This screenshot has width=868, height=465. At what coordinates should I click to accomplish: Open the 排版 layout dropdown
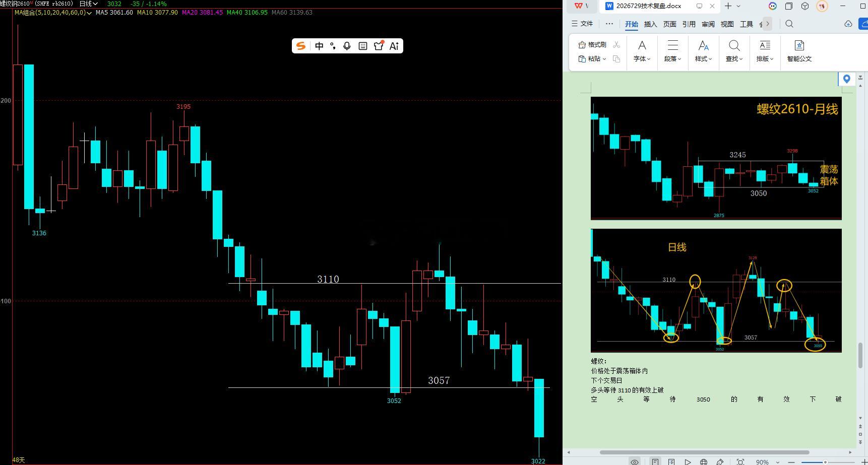coord(765,51)
